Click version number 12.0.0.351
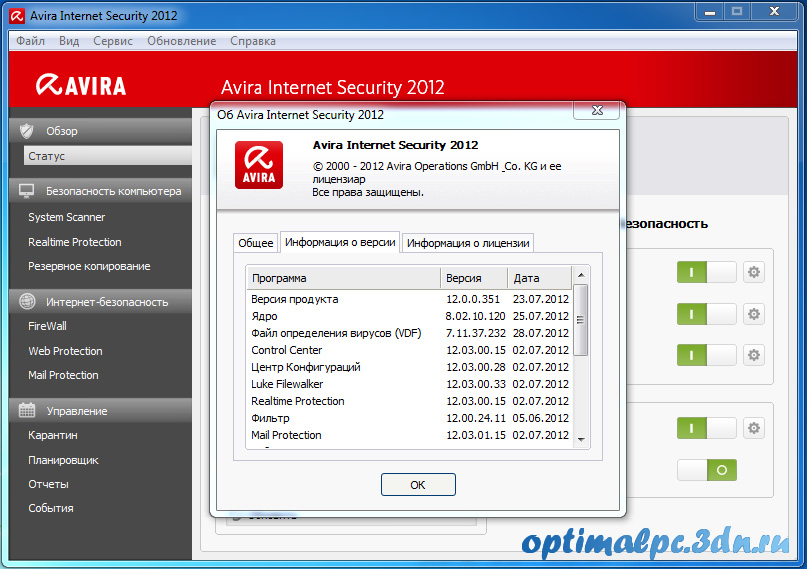The width and height of the screenshot is (807, 569). tap(472, 299)
